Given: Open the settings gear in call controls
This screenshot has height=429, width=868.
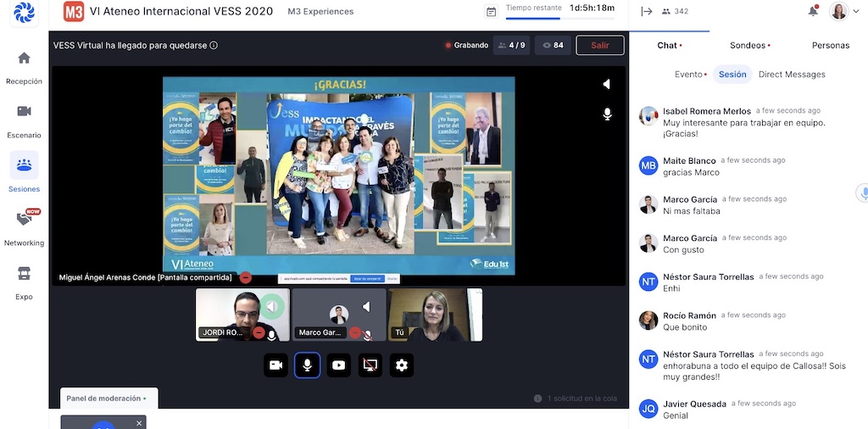Looking at the screenshot, I should pyautogui.click(x=402, y=365).
